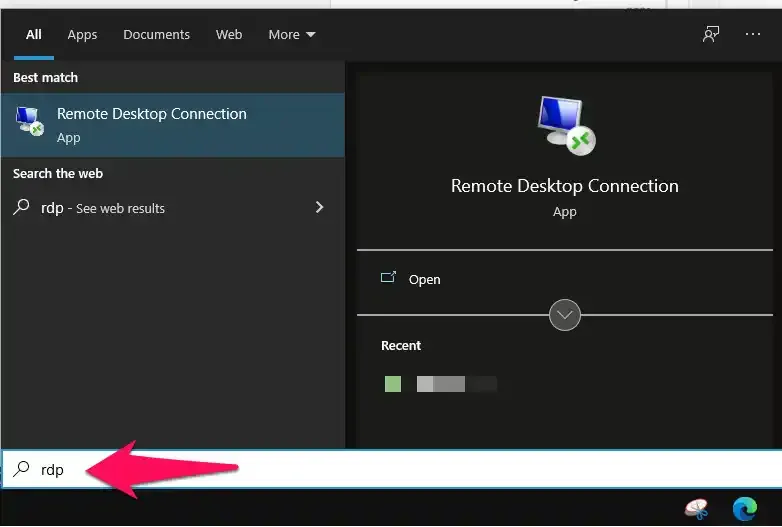Viewport: 782px width, 527px height.
Task: Switch to the Apps search tab
Action: (82, 34)
